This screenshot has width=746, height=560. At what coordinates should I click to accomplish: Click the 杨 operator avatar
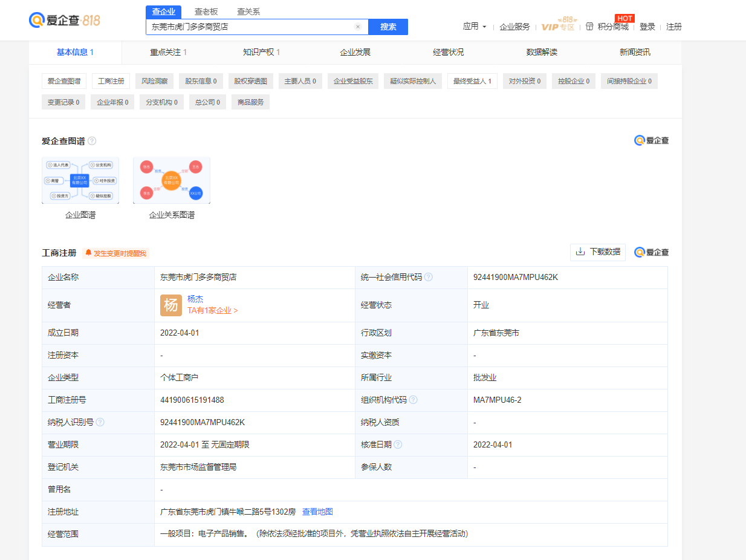(x=172, y=305)
